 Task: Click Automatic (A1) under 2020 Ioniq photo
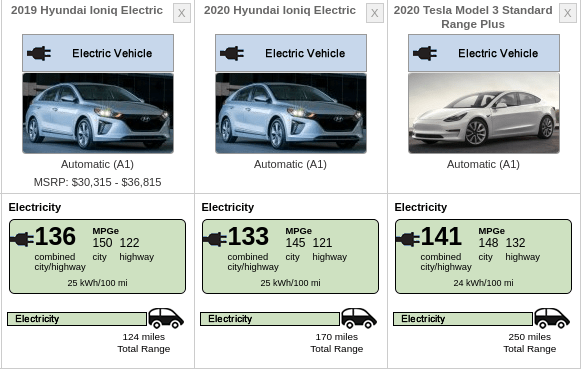290,164
